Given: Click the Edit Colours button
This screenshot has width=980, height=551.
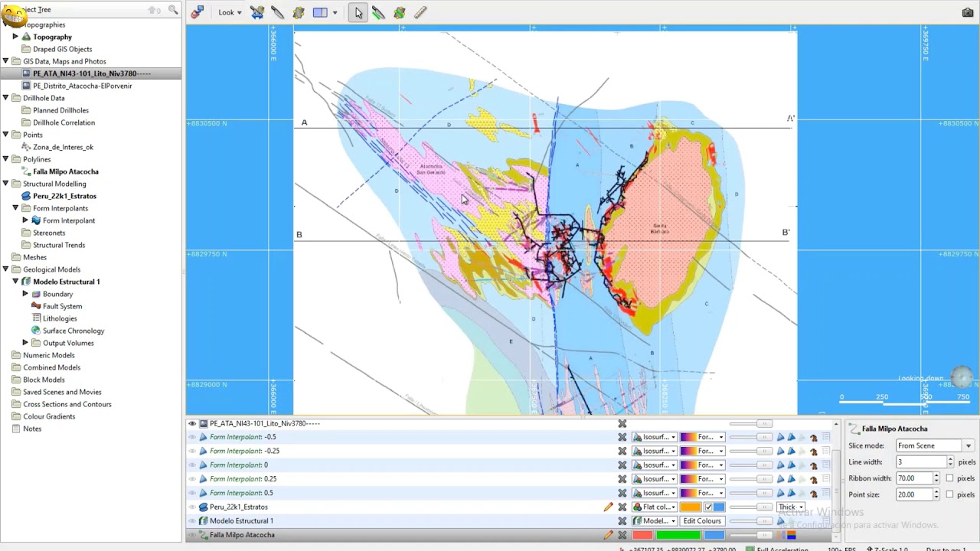Looking at the screenshot, I should (x=702, y=521).
